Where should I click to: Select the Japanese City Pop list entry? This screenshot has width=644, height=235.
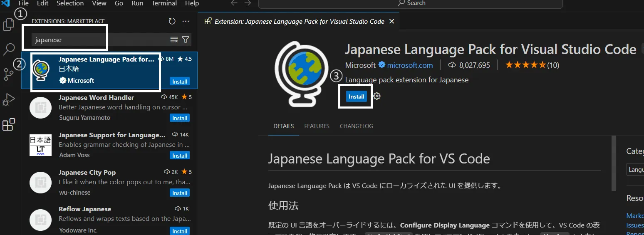109,183
